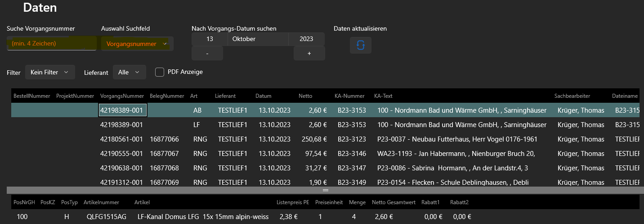The width and height of the screenshot is (644, 224).
Task: Sort by Lieferant column header
Action: (x=225, y=96)
